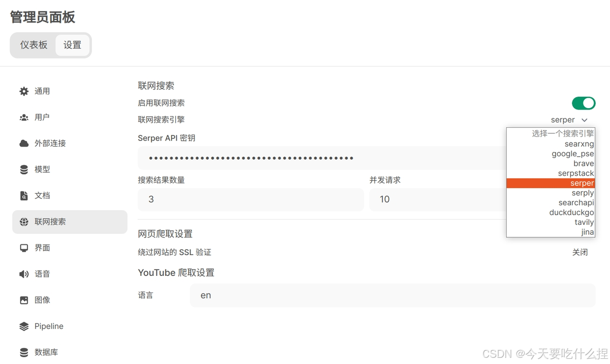The width and height of the screenshot is (610, 364).
Task: Click the layers icon beside Pipeline
Action: tap(24, 326)
